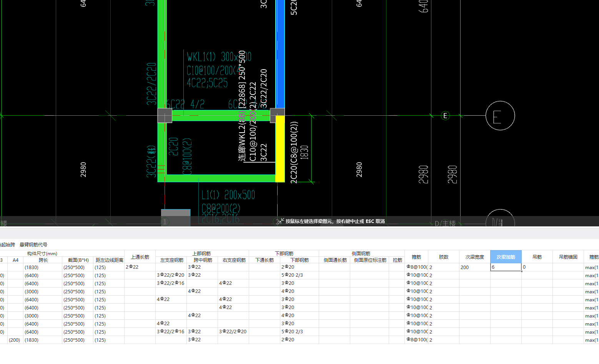The image size is (599, 364).
Task: Select the 次梁加筋 column header
Action: [506, 257]
